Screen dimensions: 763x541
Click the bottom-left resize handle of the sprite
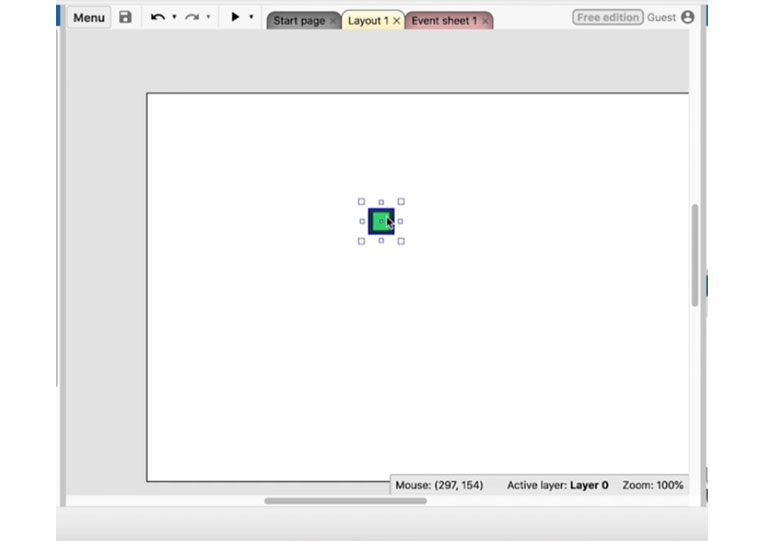pos(361,241)
